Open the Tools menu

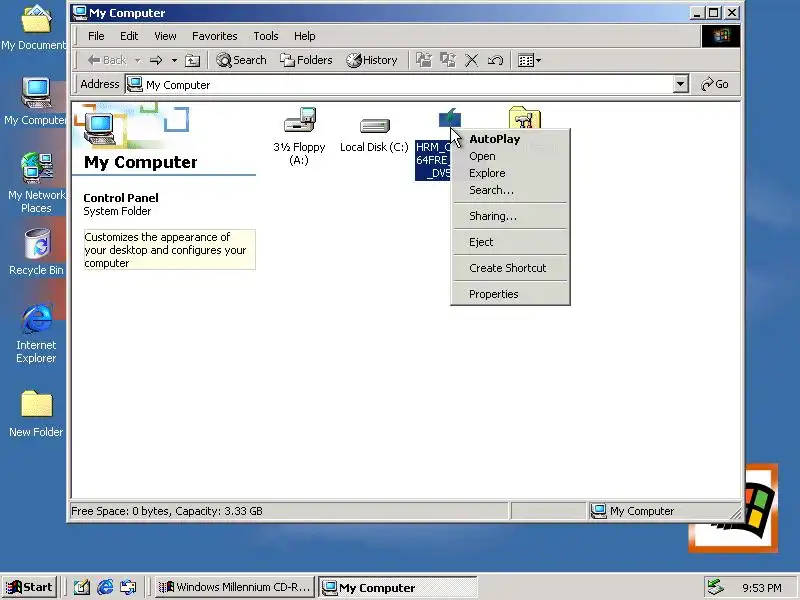266,36
